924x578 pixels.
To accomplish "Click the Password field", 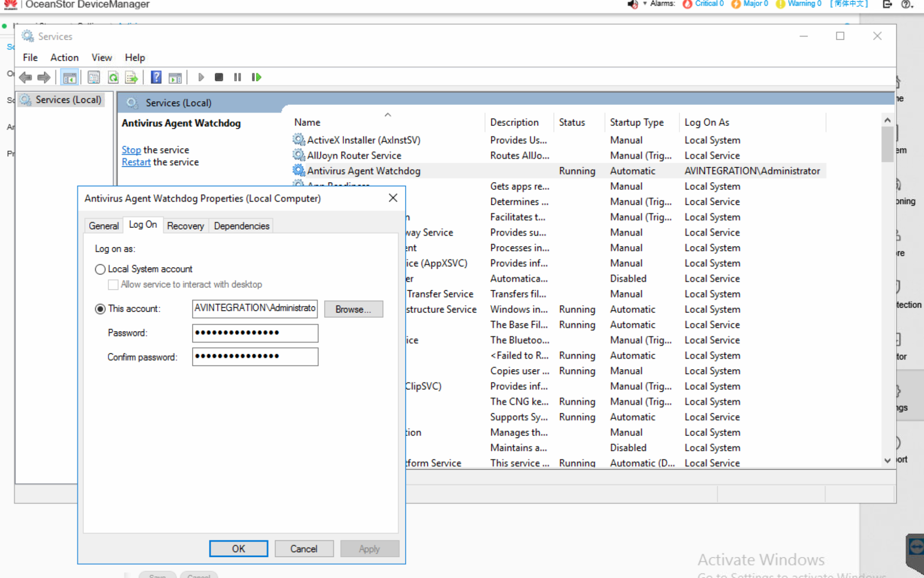I will click(x=255, y=333).
